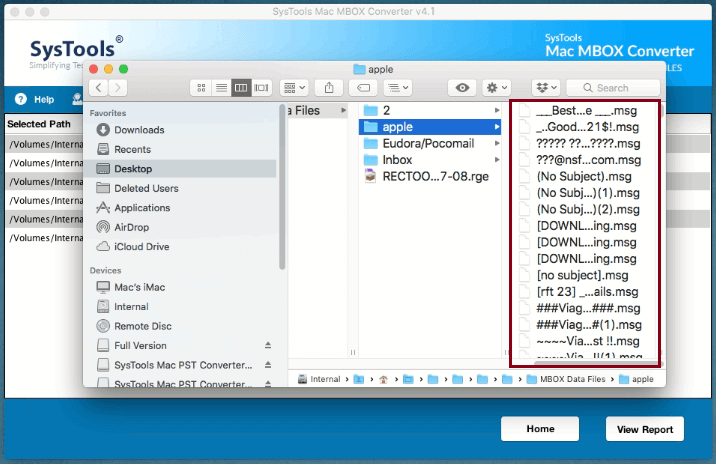Select Mac's iMac under Devices
716x464 pixels.
tap(180, 287)
